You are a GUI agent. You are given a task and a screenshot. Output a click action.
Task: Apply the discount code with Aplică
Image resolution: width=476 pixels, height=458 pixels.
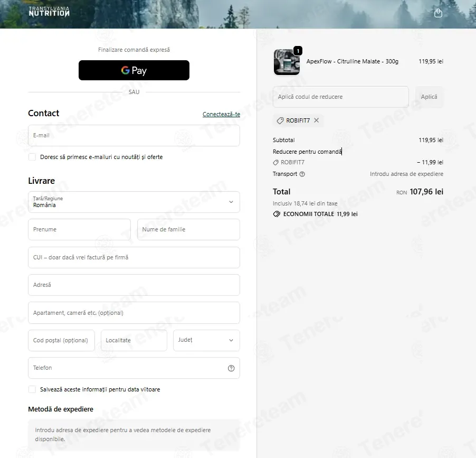(429, 97)
